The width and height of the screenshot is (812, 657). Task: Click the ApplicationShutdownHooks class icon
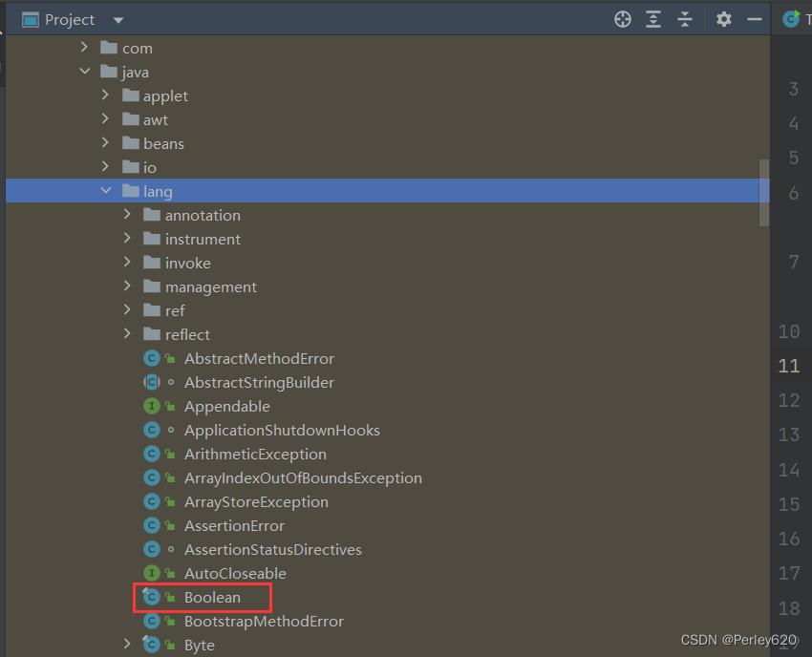click(151, 430)
